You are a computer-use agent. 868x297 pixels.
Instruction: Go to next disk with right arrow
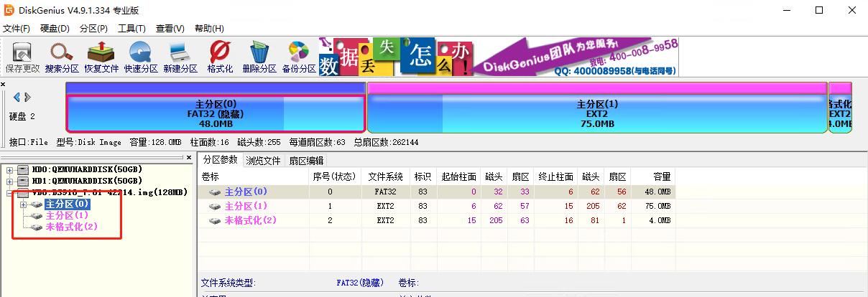click(x=27, y=97)
